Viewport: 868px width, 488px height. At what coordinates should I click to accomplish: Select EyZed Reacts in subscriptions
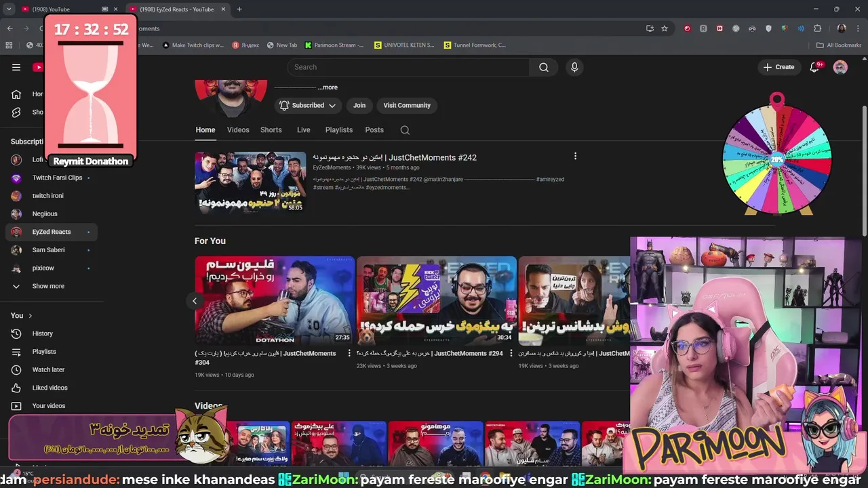(52, 232)
